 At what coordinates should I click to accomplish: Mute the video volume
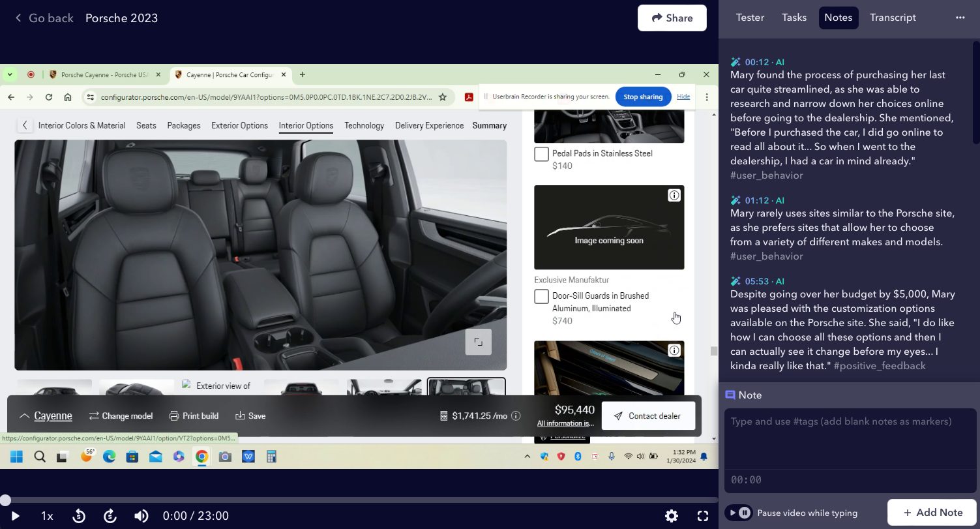(x=141, y=516)
